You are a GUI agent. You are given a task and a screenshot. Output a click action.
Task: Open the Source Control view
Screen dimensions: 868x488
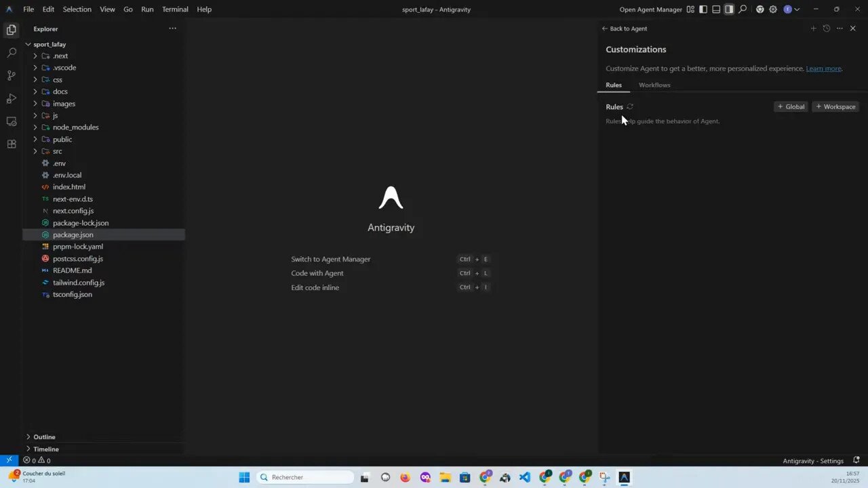point(11,75)
